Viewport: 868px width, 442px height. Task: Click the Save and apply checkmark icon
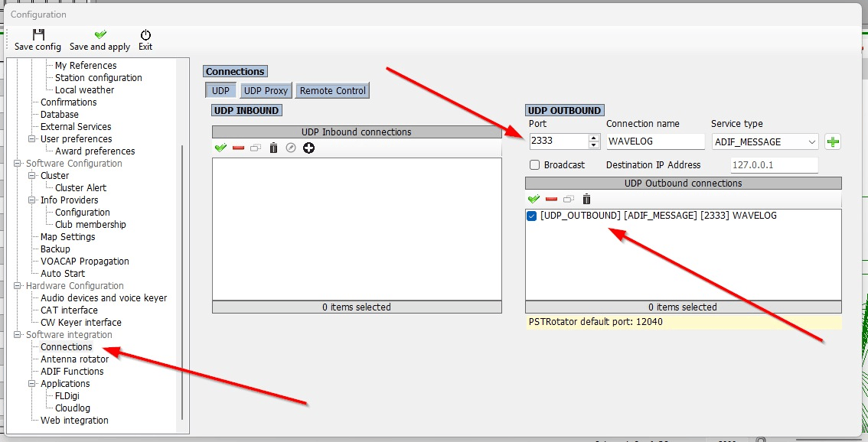click(100, 34)
